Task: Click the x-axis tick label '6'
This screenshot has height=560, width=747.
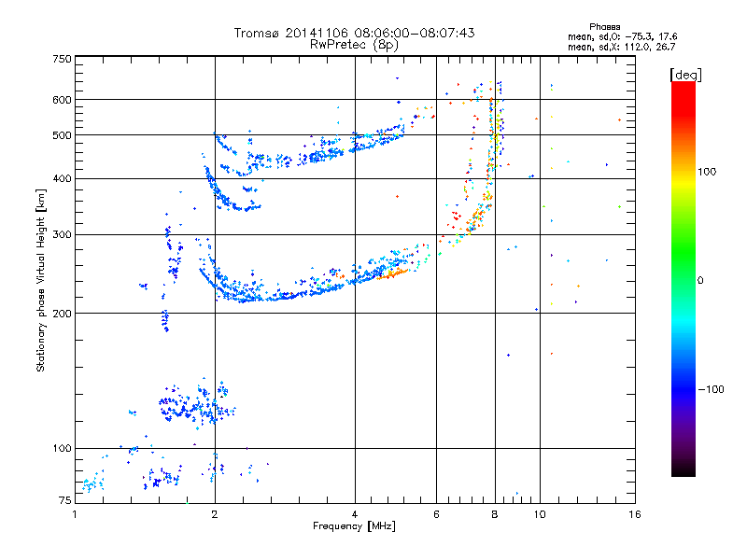Action: tap(436, 514)
